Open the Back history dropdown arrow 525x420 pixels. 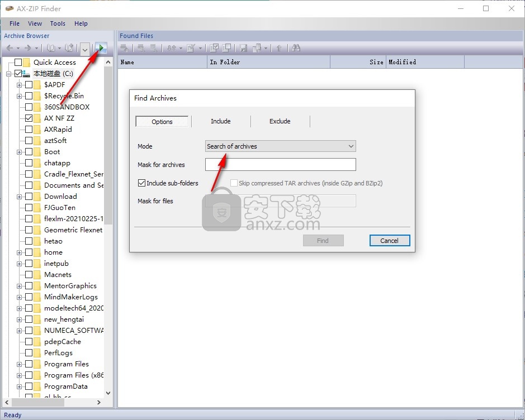coord(18,49)
